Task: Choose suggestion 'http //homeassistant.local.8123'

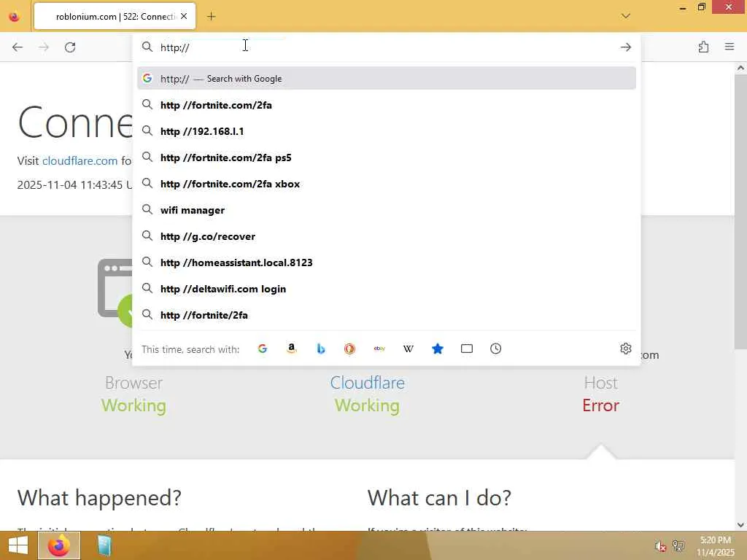Action: point(387,262)
